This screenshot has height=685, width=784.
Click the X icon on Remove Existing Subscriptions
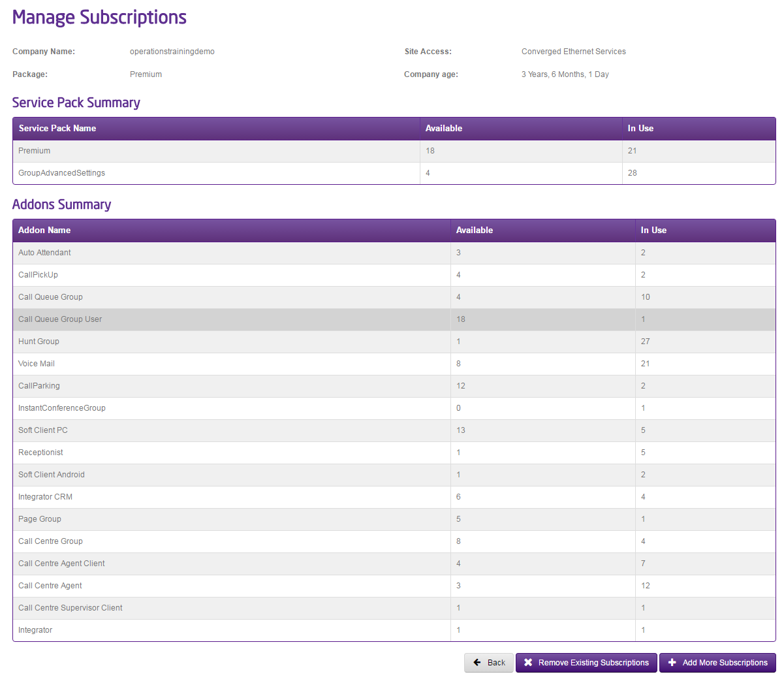point(528,662)
